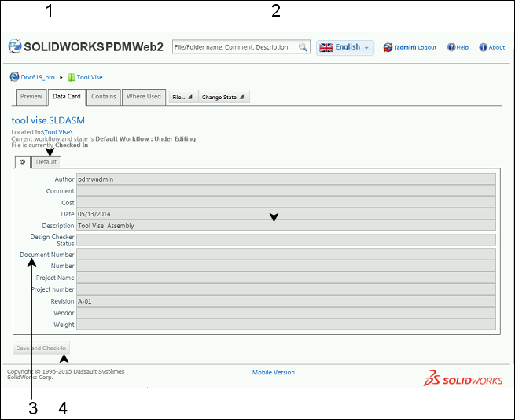
Task: Click the Tool Vise folder icon in breadcrumb
Action: coord(71,77)
